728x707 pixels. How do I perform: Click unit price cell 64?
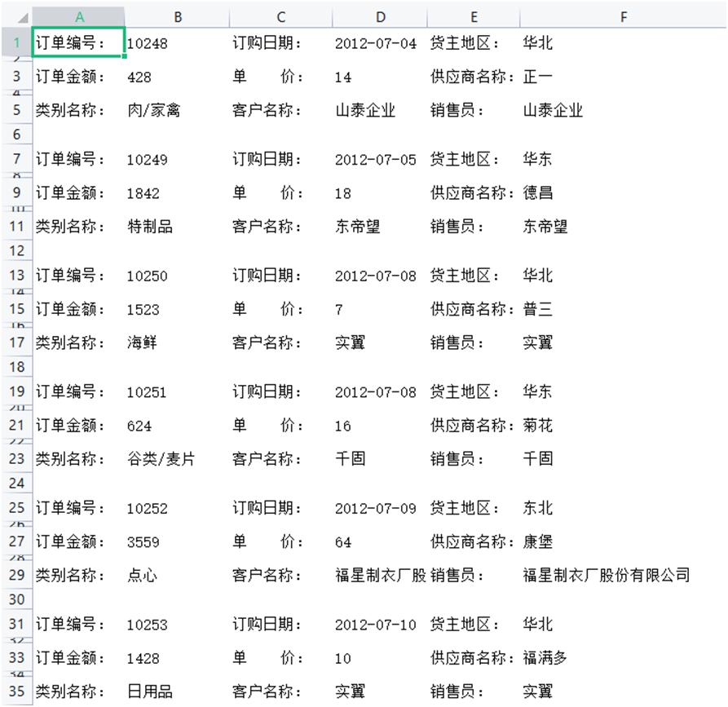pyautogui.click(x=379, y=541)
